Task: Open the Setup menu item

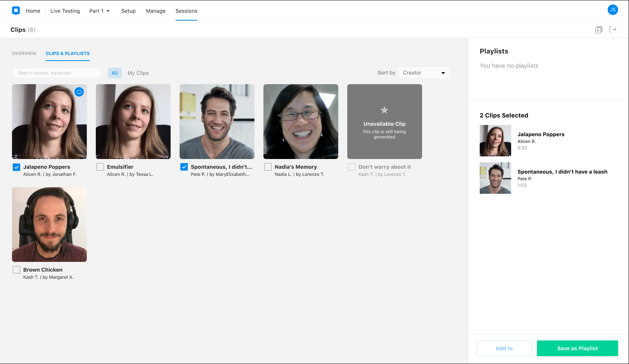Action: [x=128, y=11]
